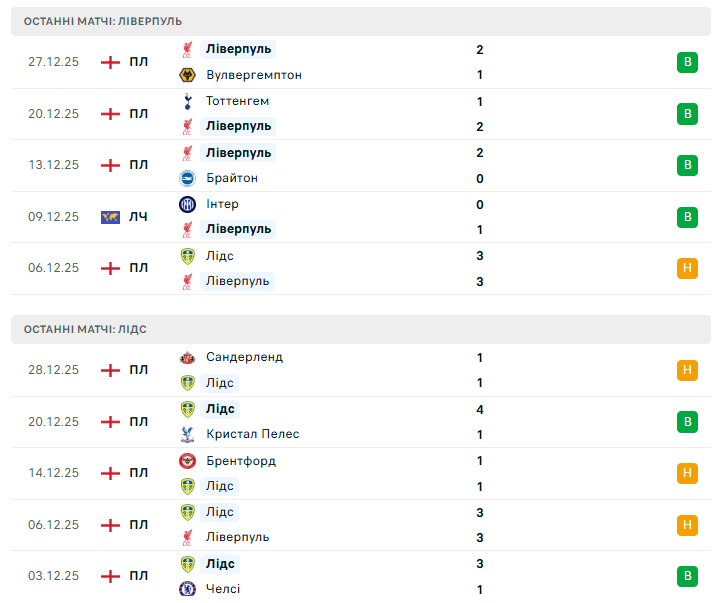This screenshot has height=603, width=720.
Task: Click the Brentford club crest icon
Action: coord(187,461)
